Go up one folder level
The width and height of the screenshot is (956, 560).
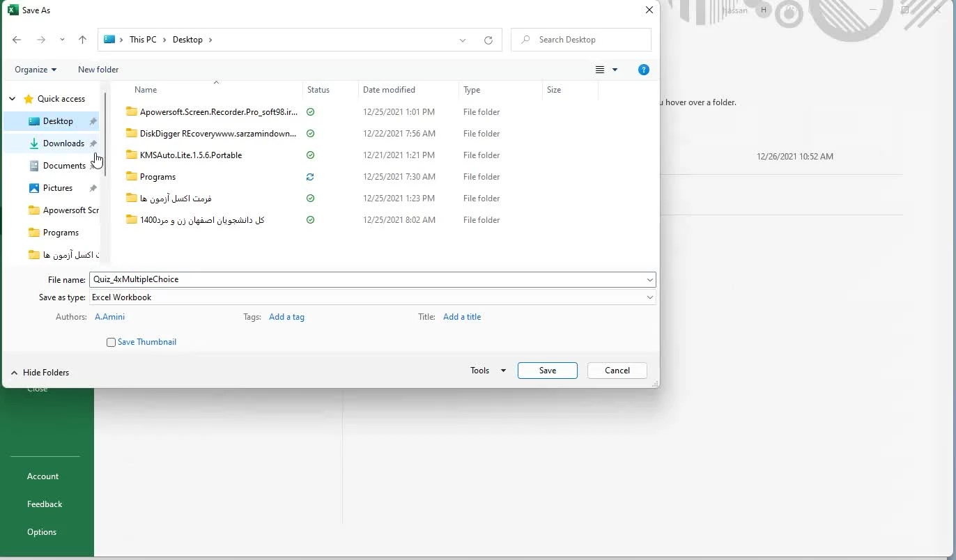[x=82, y=40]
